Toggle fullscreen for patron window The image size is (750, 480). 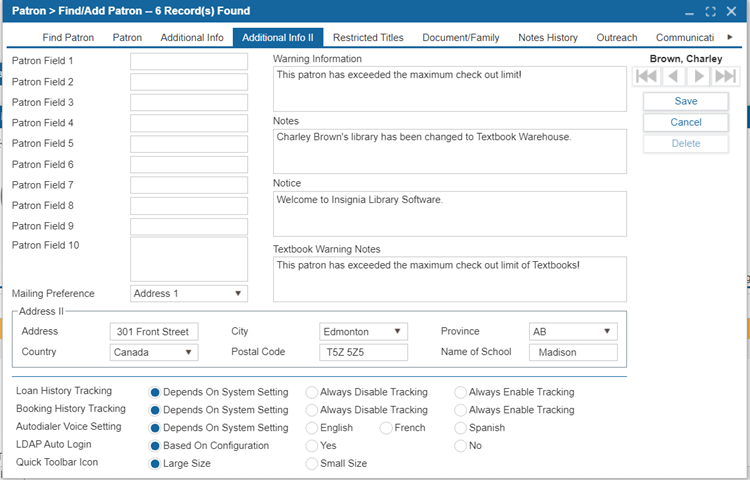click(710, 11)
